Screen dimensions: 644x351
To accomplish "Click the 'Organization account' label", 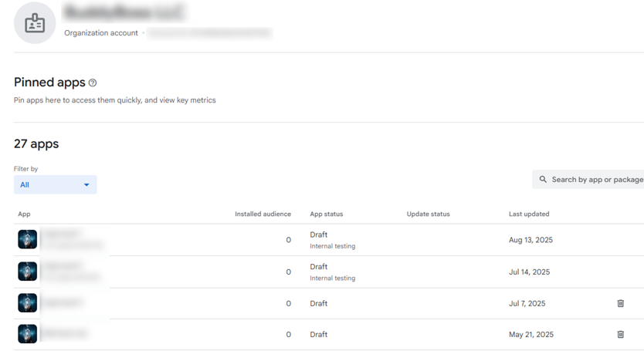I will (x=101, y=33).
